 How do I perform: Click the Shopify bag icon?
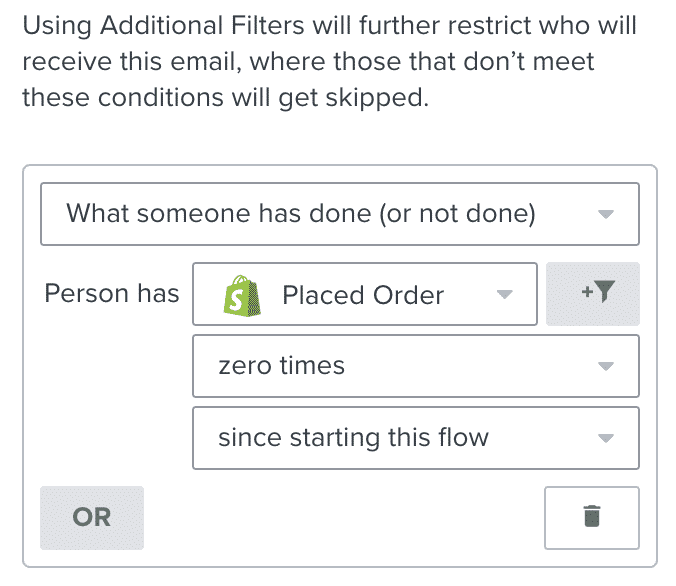click(x=242, y=296)
